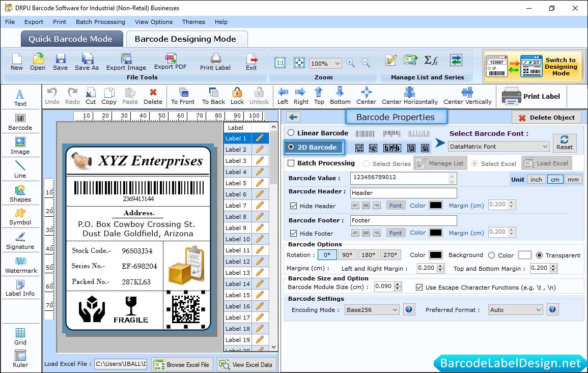Image resolution: width=588 pixels, height=373 pixels.
Task: Click the Symbol tool star icon
Action: (x=20, y=213)
